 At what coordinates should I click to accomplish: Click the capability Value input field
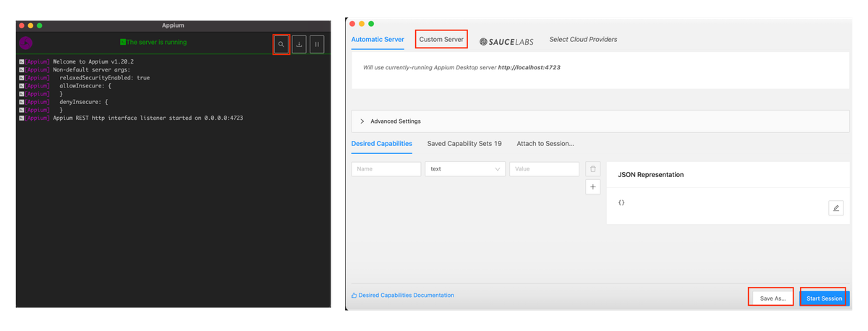[x=544, y=169]
